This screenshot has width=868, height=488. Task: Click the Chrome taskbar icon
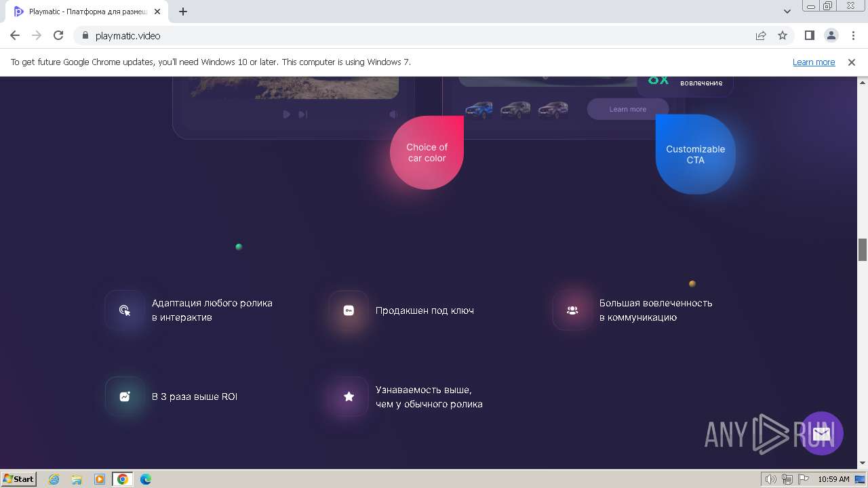point(123,479)
